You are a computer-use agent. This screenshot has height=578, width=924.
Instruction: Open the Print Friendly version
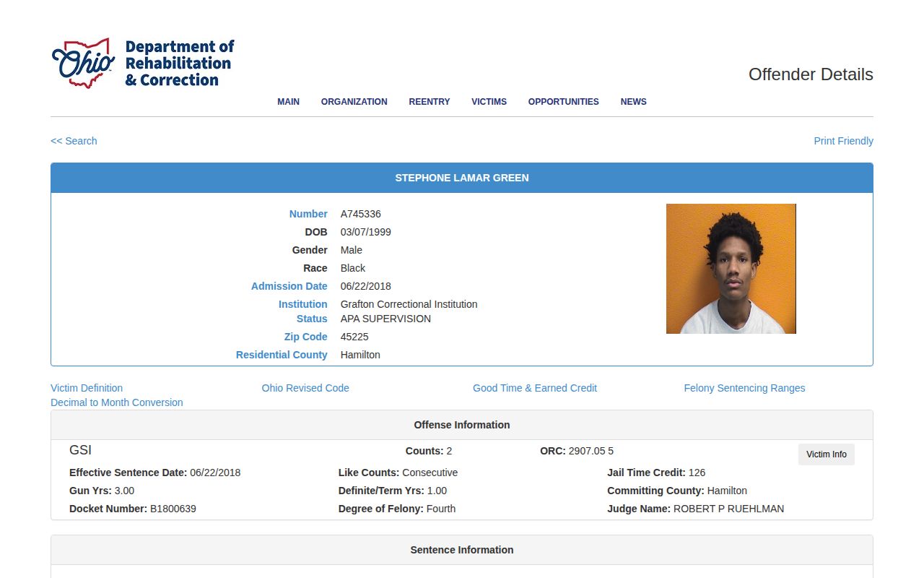pyautogui.click(x=843, y=141)
